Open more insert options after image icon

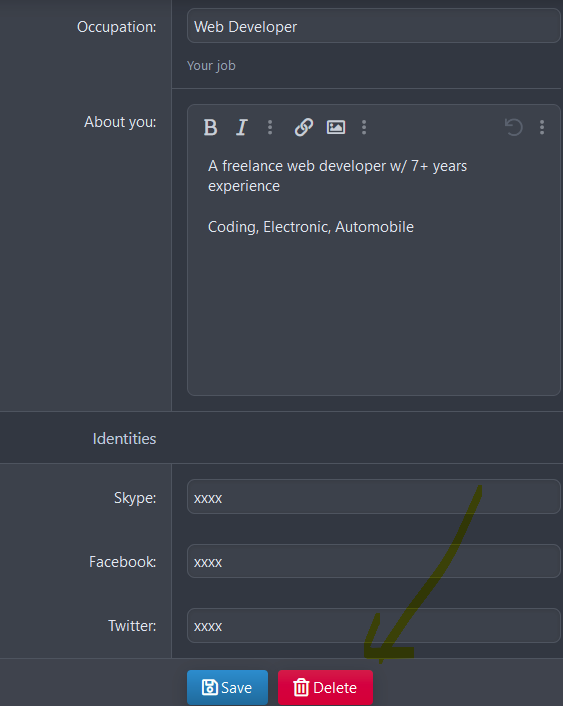[x=364, y=127]
